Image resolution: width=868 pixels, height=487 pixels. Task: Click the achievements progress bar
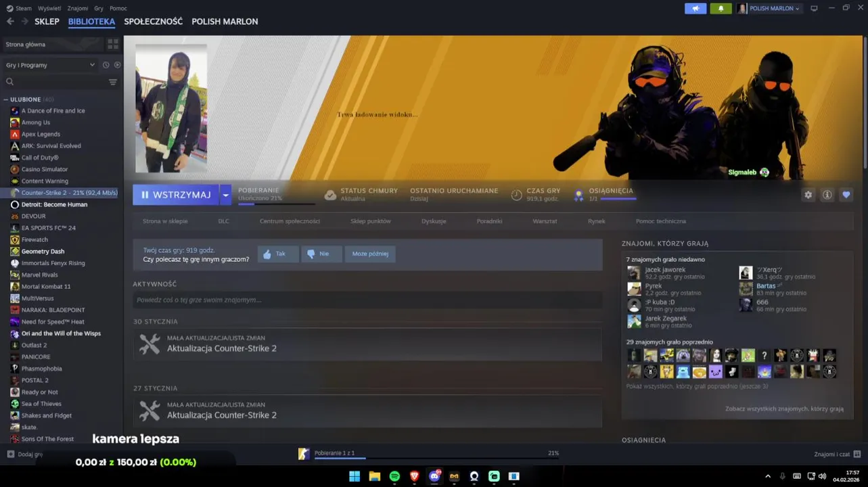tap(618, 199)
